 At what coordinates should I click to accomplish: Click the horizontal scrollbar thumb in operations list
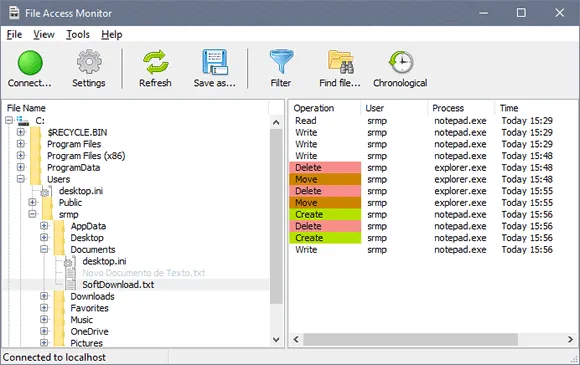coord(411,339)
